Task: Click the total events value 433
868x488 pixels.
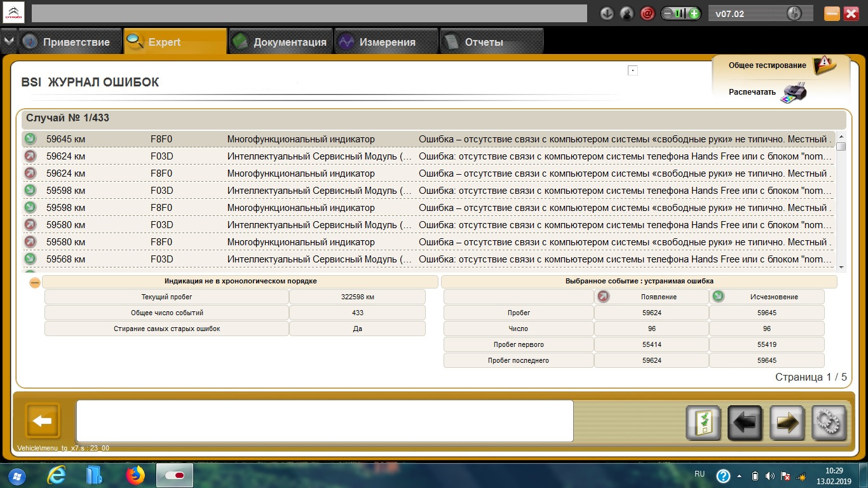Action: pos(357,313)
